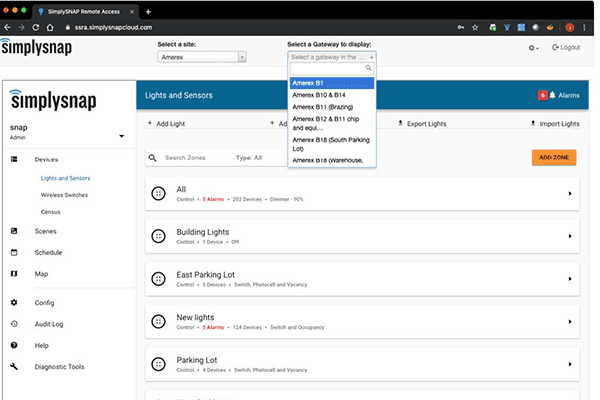Click the browser back arrow
This screenshot has height=400, width=600.
7,28
